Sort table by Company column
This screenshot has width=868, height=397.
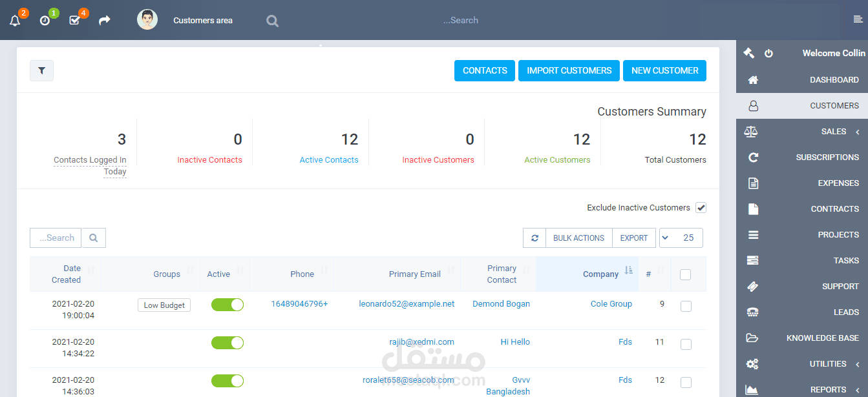(x=587, y=274)
